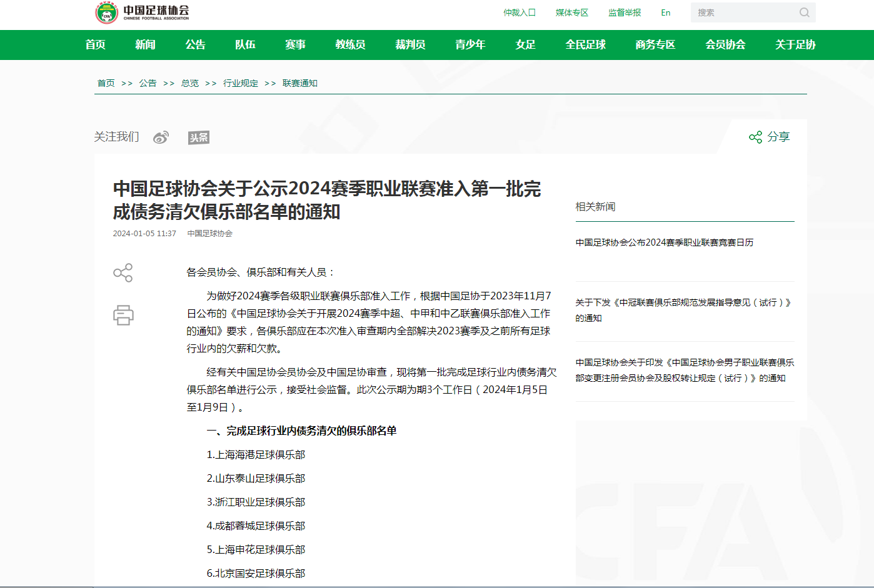Image resolution: width=874 pixels, height=588 pixels.
Task: Click the greeting line 各会员协会、俱乐部和有关人员
Action: pos(261,272)
